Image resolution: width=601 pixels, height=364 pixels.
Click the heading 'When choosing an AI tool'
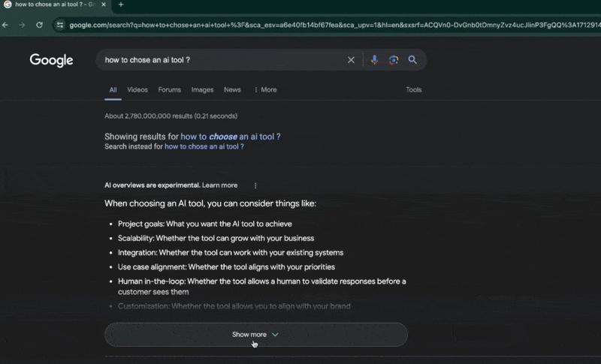[x=210, y=203]
